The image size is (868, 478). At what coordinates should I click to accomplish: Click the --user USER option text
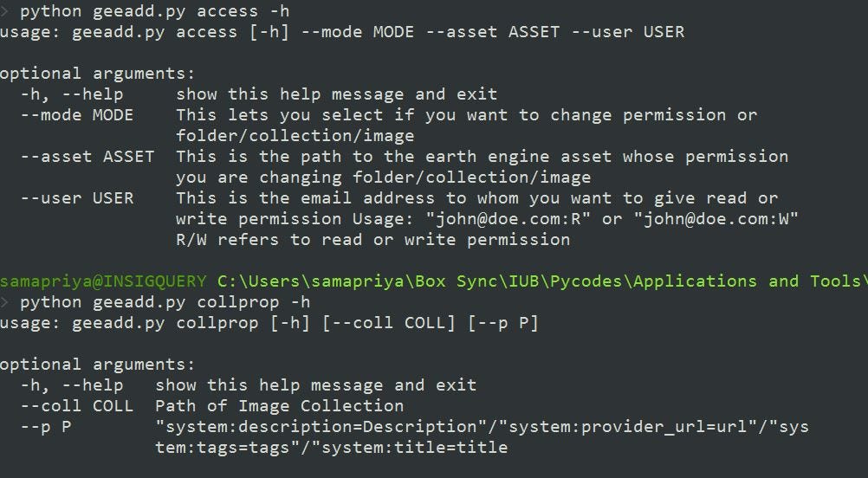coord(77,198)
